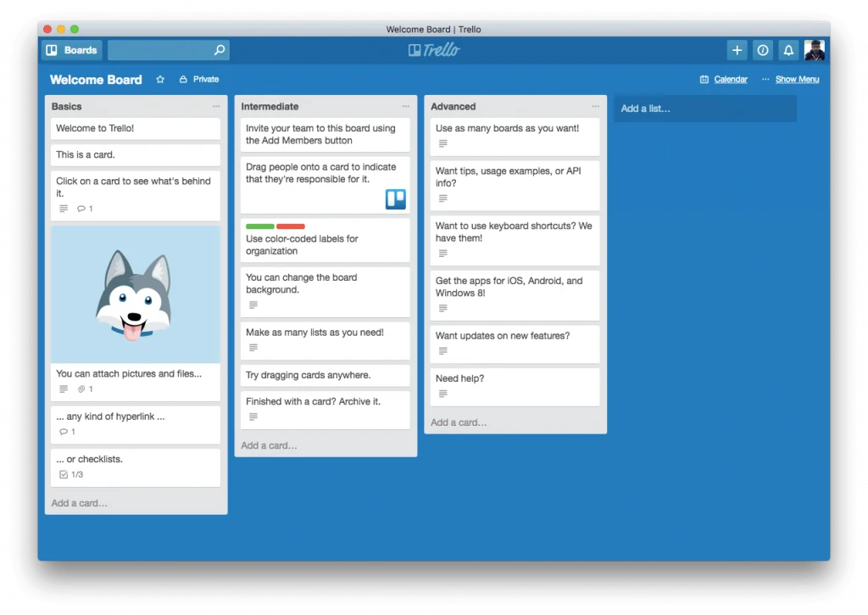868x615 pixels.
Task: Open the husky image thumbnail
Action: (136, 294)
